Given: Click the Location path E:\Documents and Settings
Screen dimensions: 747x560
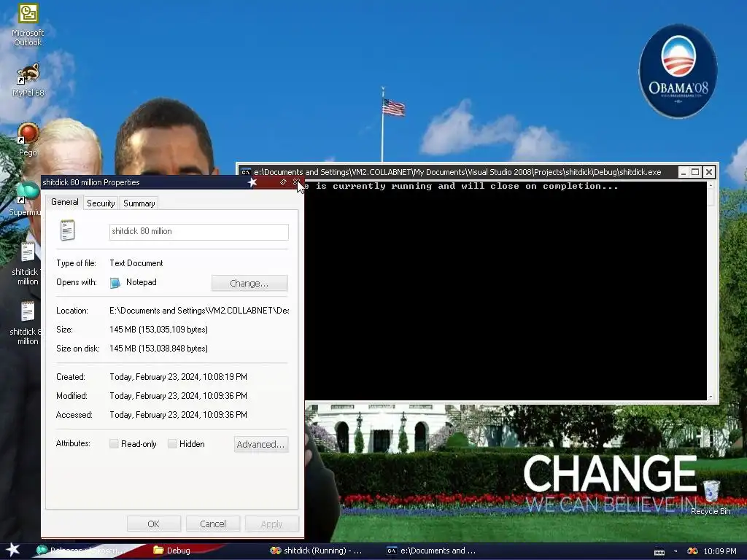Looking at the screenshot, I should pyautogui.click(x=199, y=311).
